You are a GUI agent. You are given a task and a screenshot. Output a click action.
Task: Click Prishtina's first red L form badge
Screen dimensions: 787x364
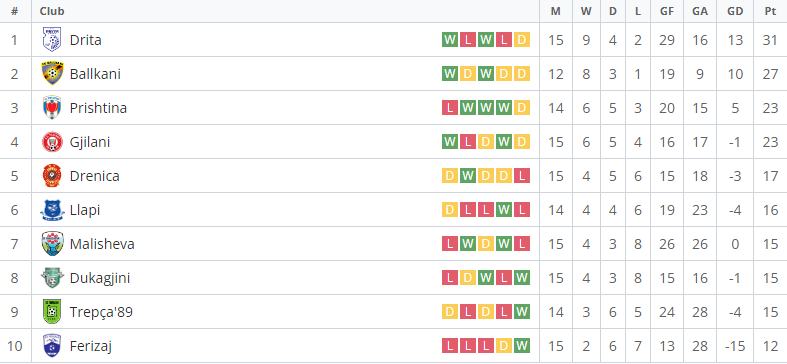pyautogui.click(x=450, y=108)
